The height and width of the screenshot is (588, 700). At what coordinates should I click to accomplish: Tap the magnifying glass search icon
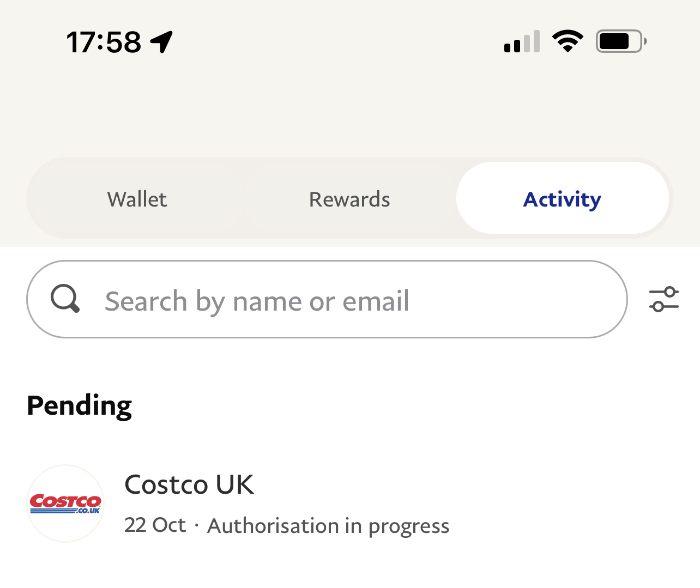click(65, 299)
